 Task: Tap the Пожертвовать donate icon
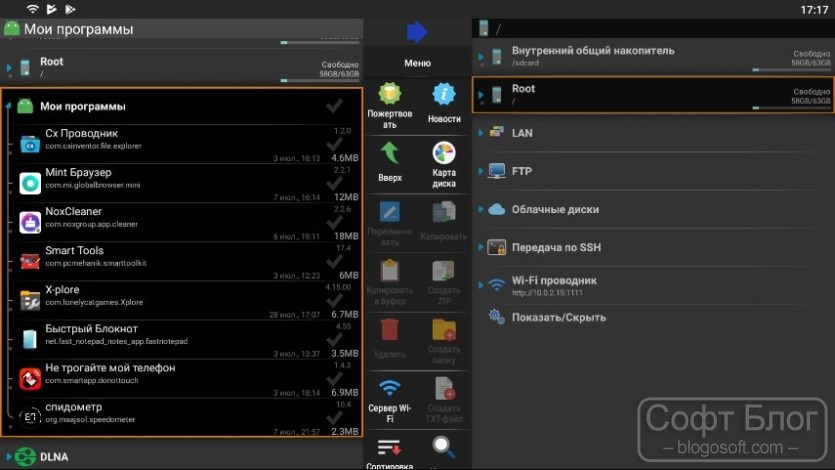390,94
